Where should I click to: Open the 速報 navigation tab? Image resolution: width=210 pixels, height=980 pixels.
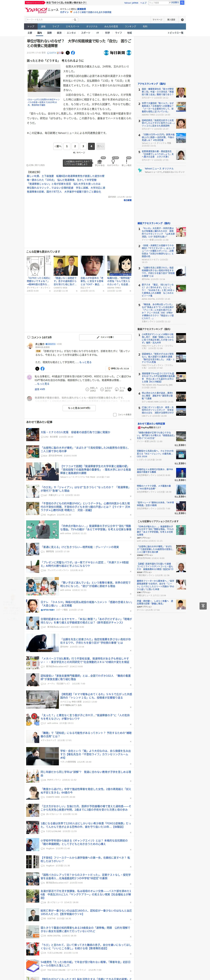point(43,27)
